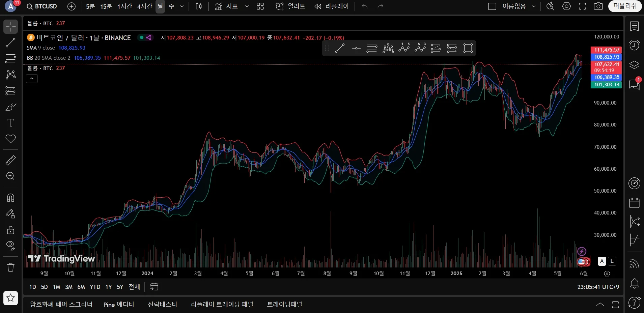Image resolution: width=644 pixels, height=313 pixels.
Task: Collapse the chart legend chevron
Action: (32, 79)
